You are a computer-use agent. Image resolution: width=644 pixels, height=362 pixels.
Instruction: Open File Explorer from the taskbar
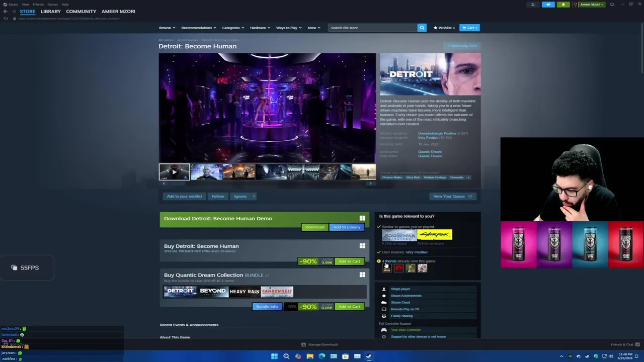coord(310,356)
